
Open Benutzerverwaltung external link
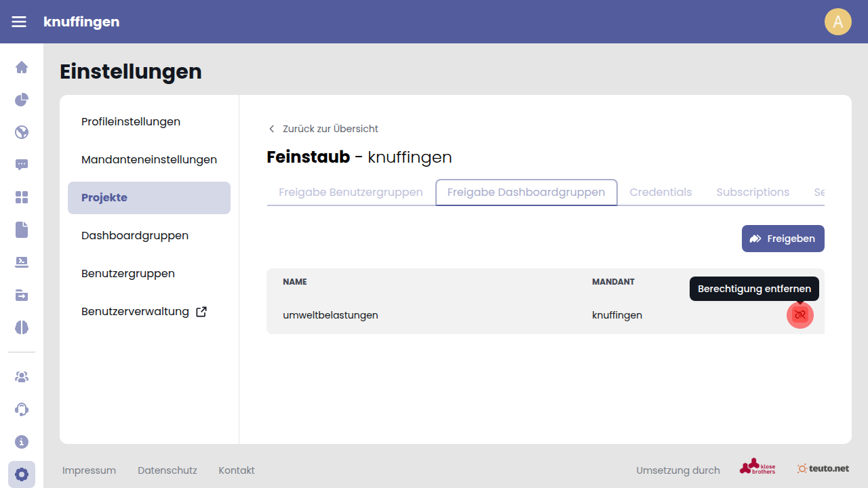[x=144, y=312]
